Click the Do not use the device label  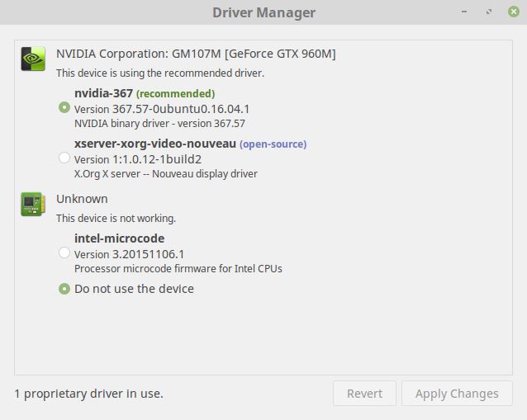tap(134, 289)
